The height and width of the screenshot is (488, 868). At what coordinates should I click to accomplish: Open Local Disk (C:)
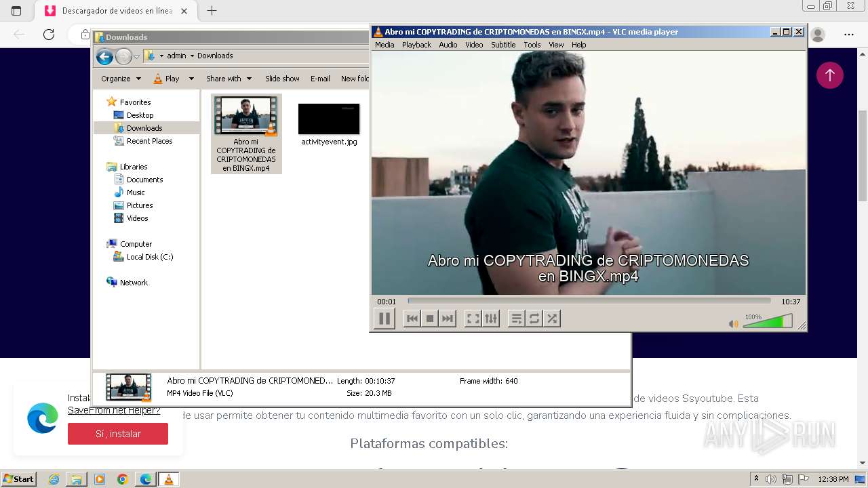(x=150, y=257)
